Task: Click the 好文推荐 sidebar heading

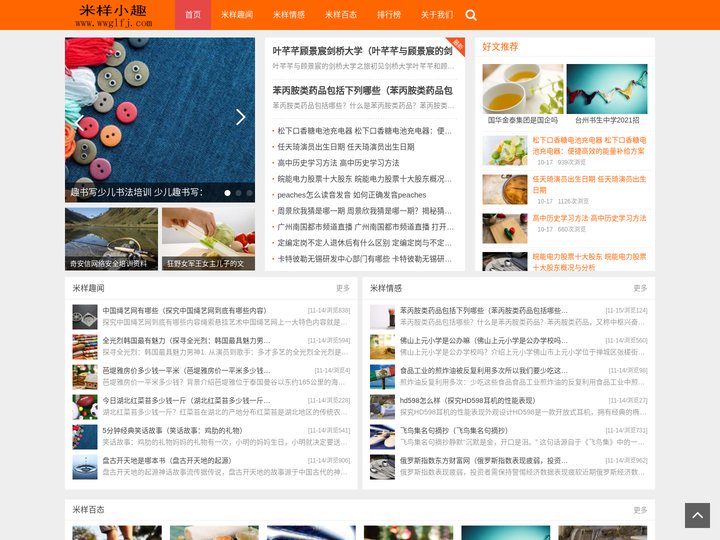Action: [x=500, y=46]
